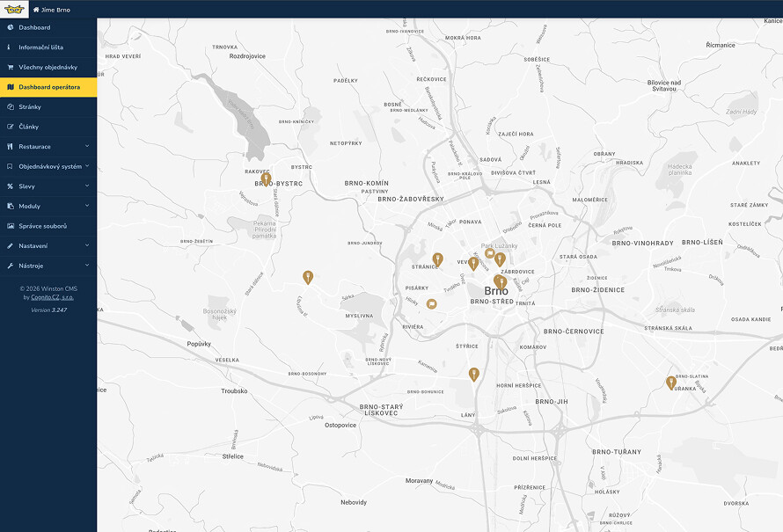
Task: Select the percent icon next to Slevy
Action: click(x=9, y=186)
